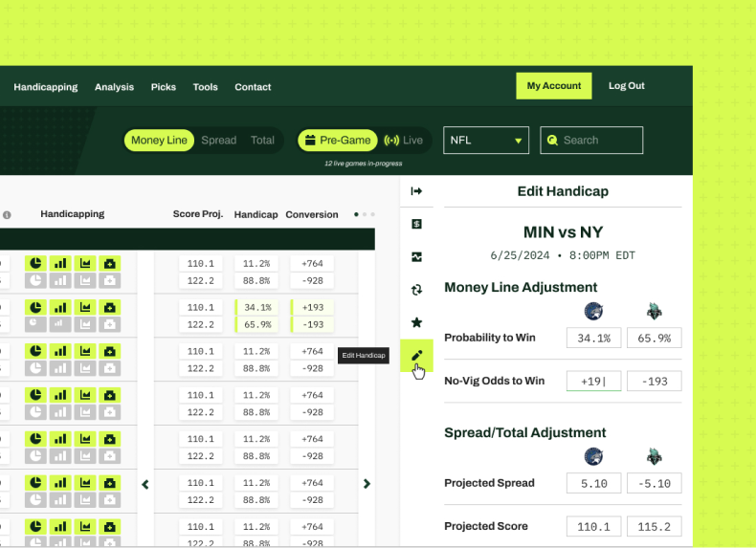Click Projected Score field showing 110.1
The image size is (756, 548).
point(594,527)
